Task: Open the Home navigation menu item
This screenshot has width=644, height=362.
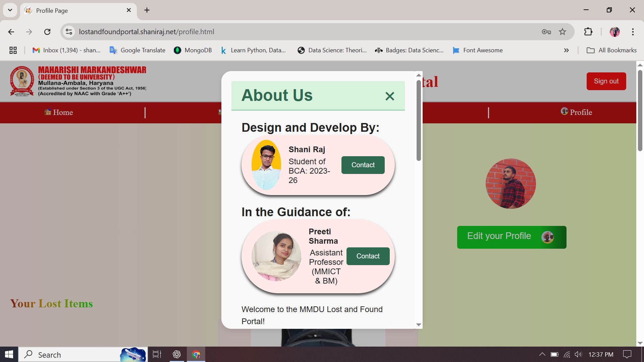Action: pos(59,112)
